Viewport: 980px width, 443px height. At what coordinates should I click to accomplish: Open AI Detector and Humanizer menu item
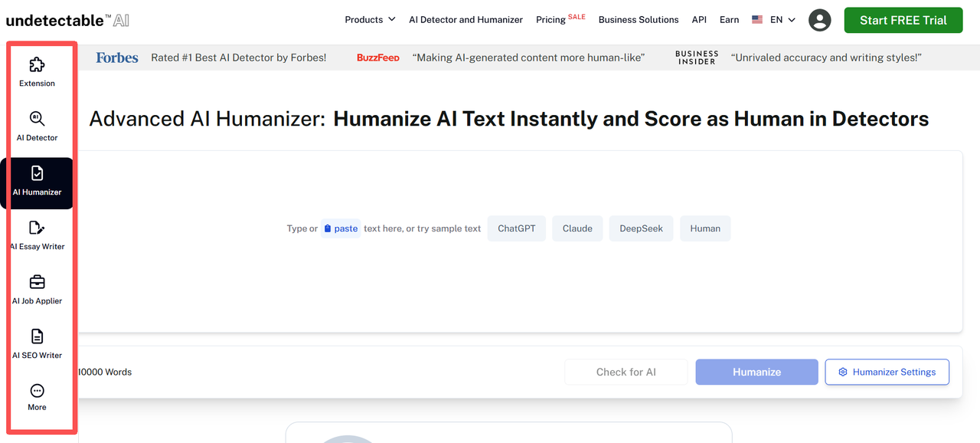(465, 20)
